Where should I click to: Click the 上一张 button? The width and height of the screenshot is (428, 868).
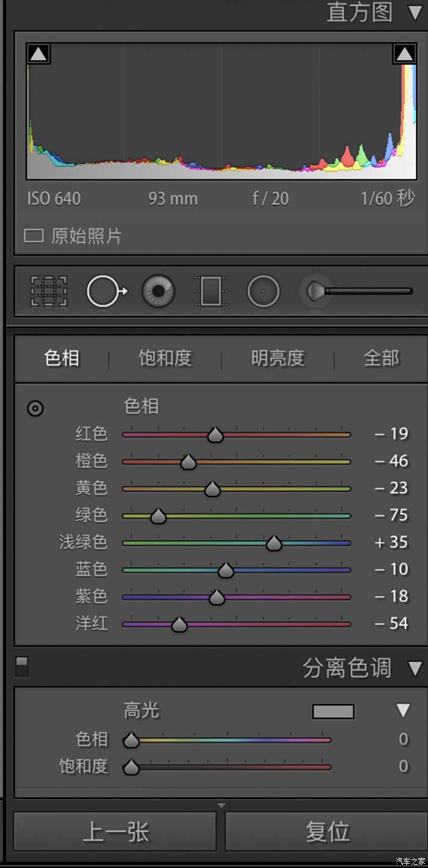pyautogui.click(x=116, y=832)
